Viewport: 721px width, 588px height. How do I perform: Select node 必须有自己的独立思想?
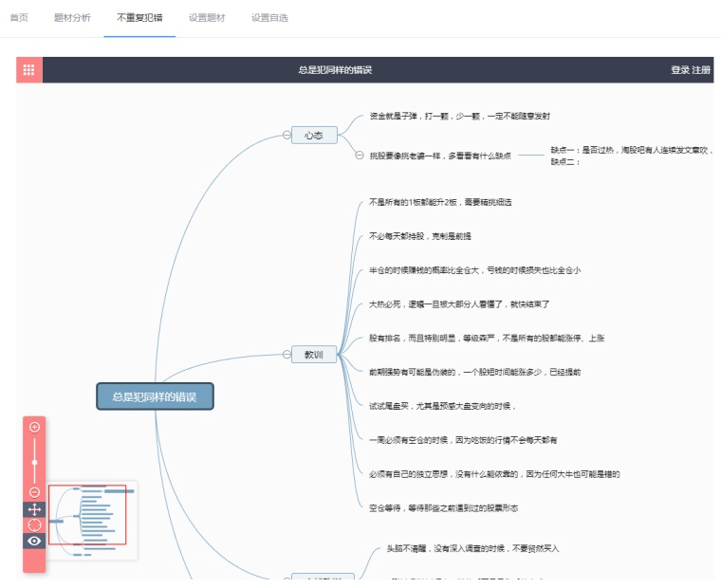494,474
